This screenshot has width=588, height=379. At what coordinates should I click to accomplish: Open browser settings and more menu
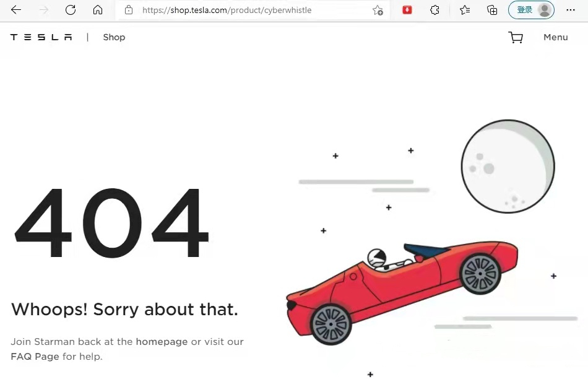571,10
